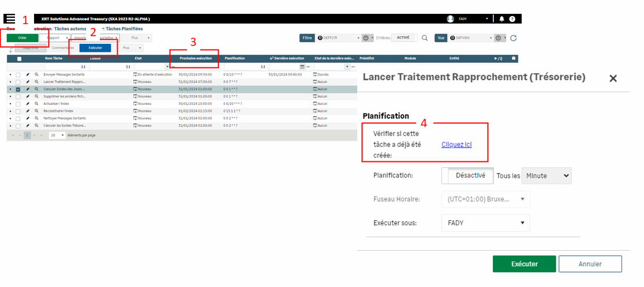Refresh the task list
644x287 pixels.
513,38
